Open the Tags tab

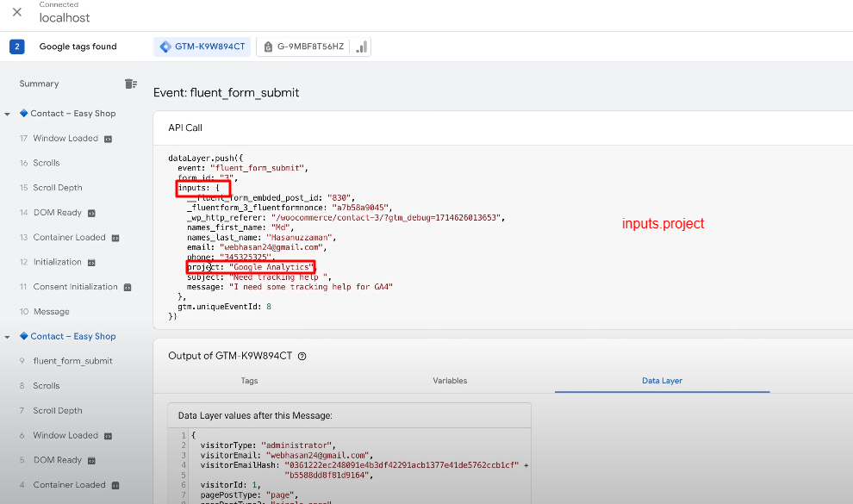pyautogui.click(x=249, y=380)
